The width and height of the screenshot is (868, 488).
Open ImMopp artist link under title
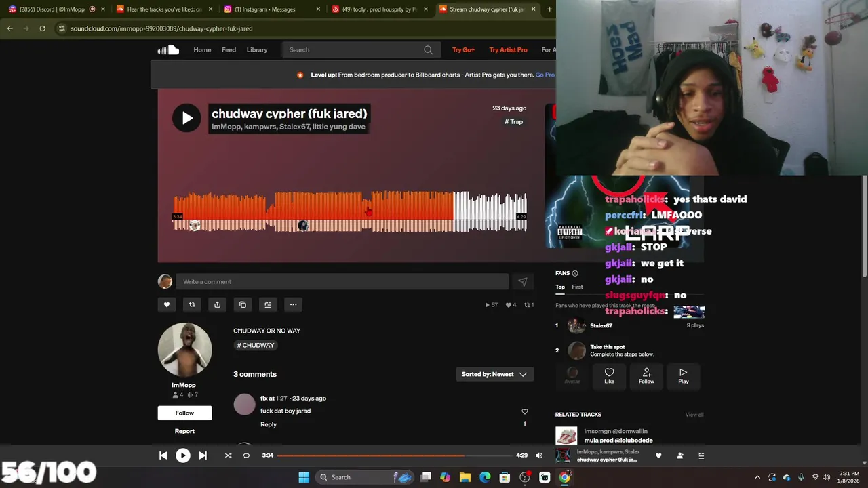coord(226,127)
